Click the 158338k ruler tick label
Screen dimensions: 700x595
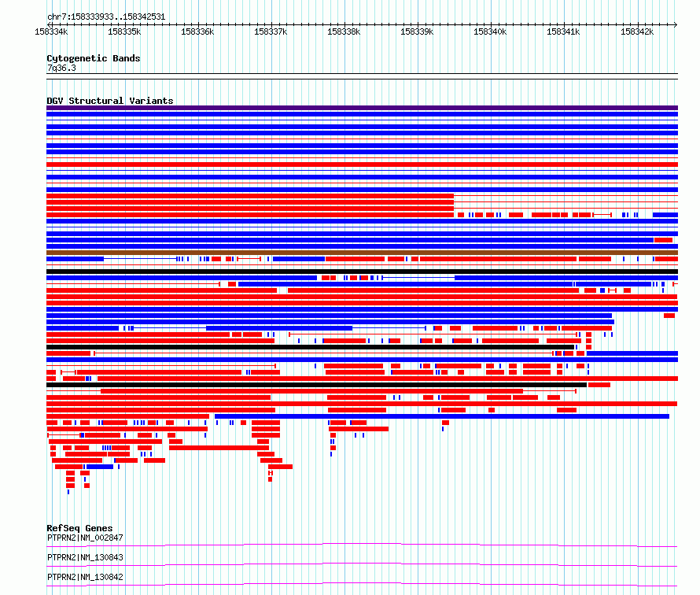pos(344,31)
